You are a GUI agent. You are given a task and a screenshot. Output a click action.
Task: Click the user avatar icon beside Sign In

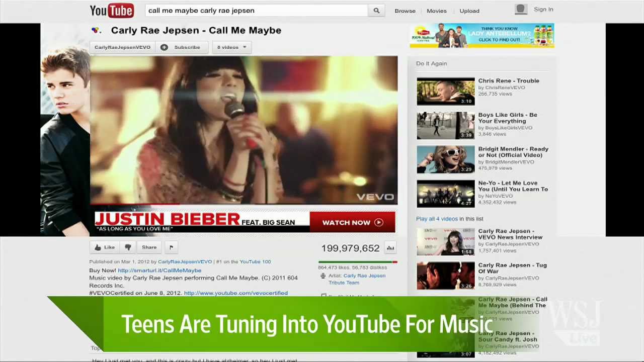pos(521,10)
